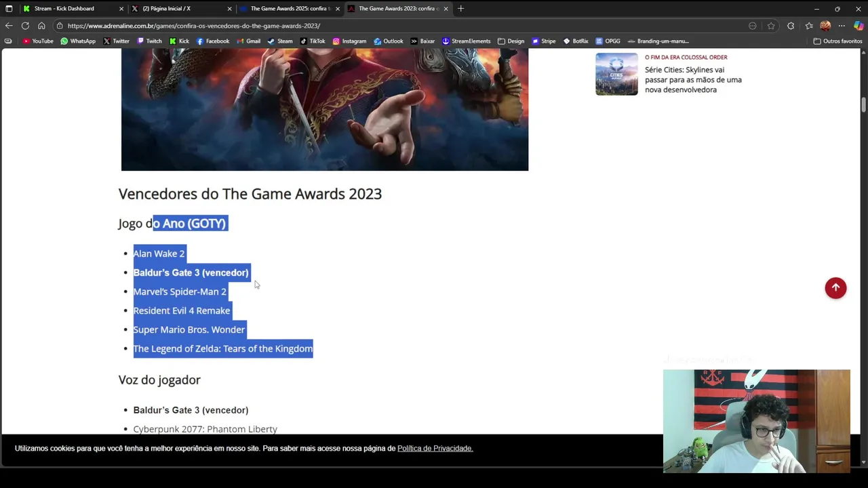Reload the current page
868x488 pixels.
(25, 26)
